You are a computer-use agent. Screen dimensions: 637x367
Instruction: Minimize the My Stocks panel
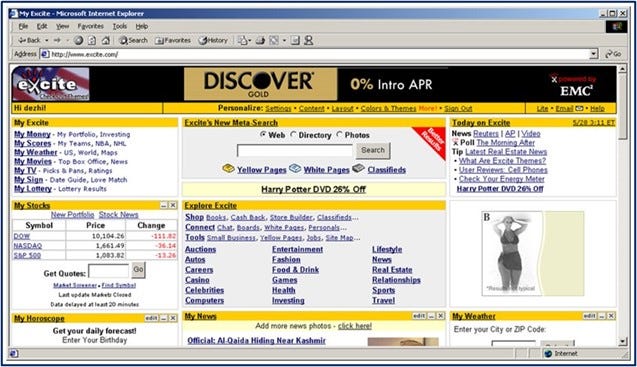tap(163, 205)
